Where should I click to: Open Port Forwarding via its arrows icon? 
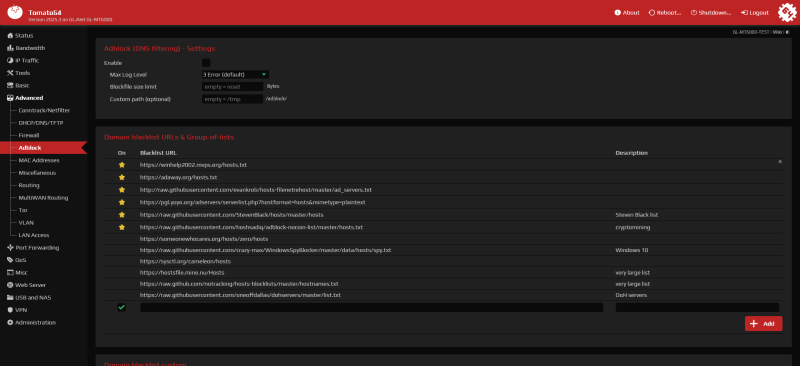10,248
